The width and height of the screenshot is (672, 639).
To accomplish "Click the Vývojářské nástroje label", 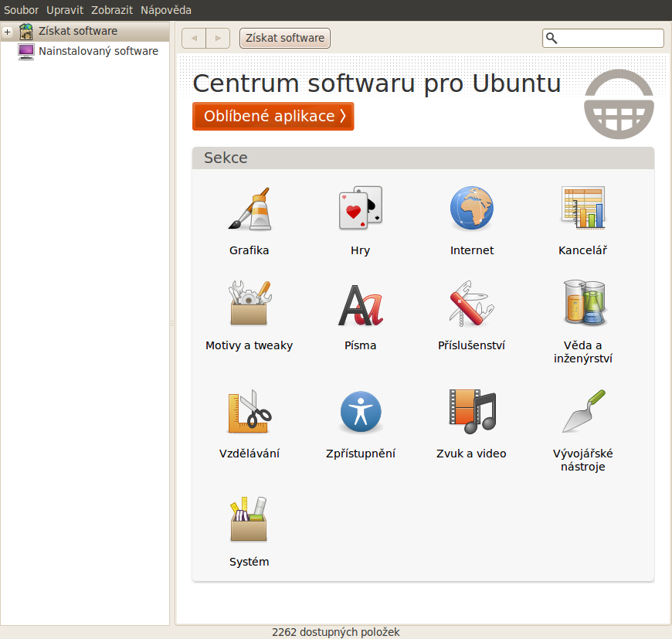I will (x=583, y=460).
